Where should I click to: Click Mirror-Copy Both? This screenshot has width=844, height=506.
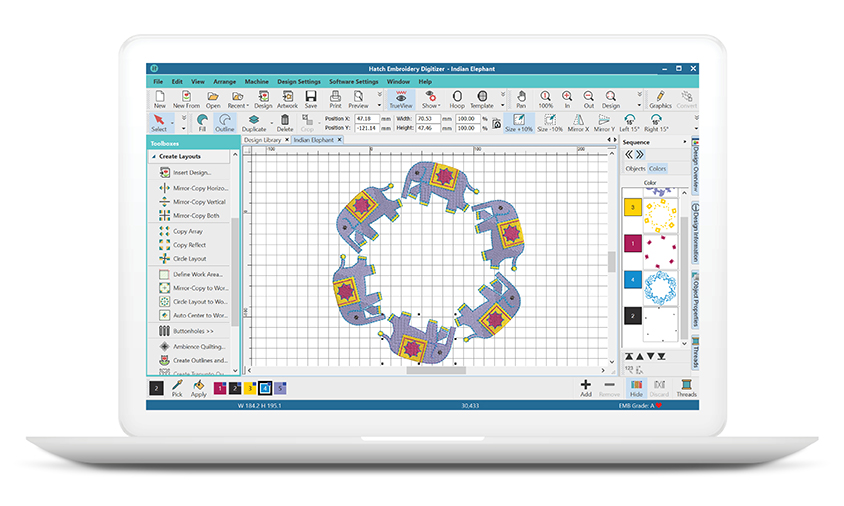click(x=196, y=215)
